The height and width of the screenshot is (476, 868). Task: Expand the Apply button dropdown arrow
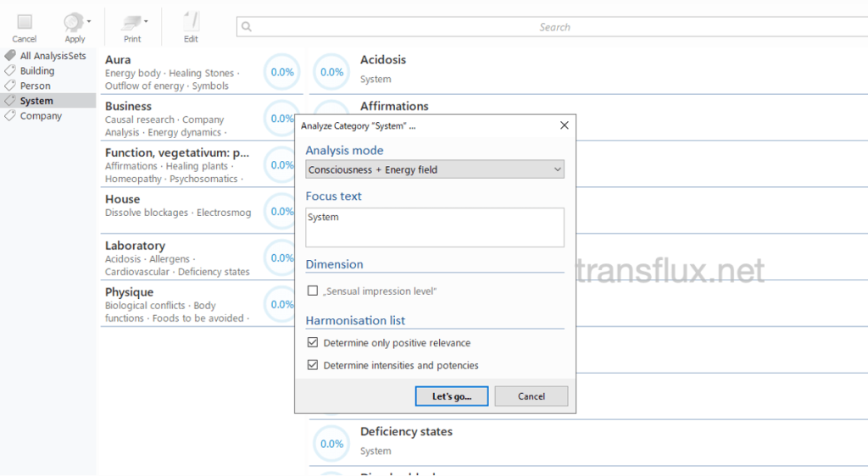coord(90,21)
